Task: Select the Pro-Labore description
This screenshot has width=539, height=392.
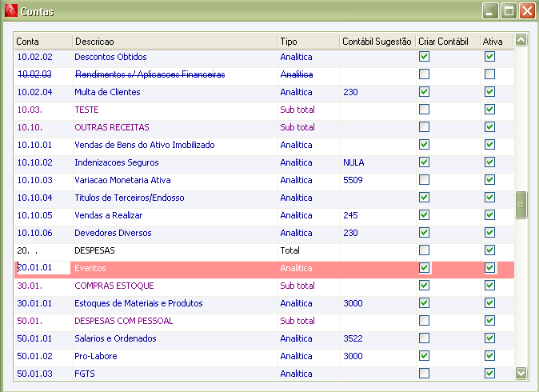Action: [x=96, y=356]
